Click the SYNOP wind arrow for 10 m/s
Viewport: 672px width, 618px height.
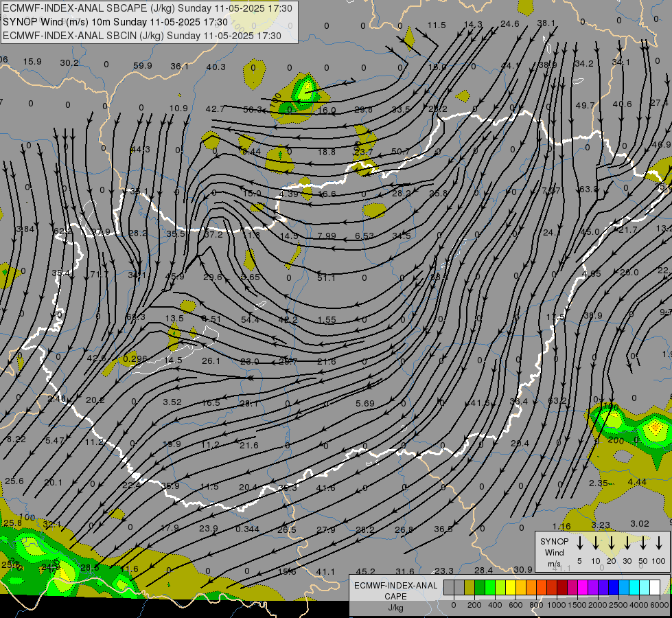tap(596, 542)
